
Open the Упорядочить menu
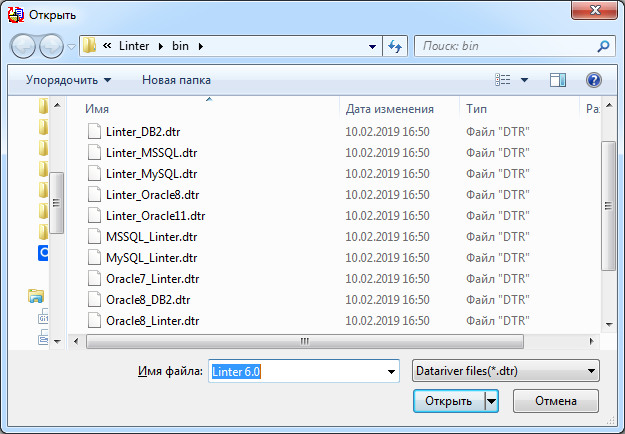coord(69,80)
